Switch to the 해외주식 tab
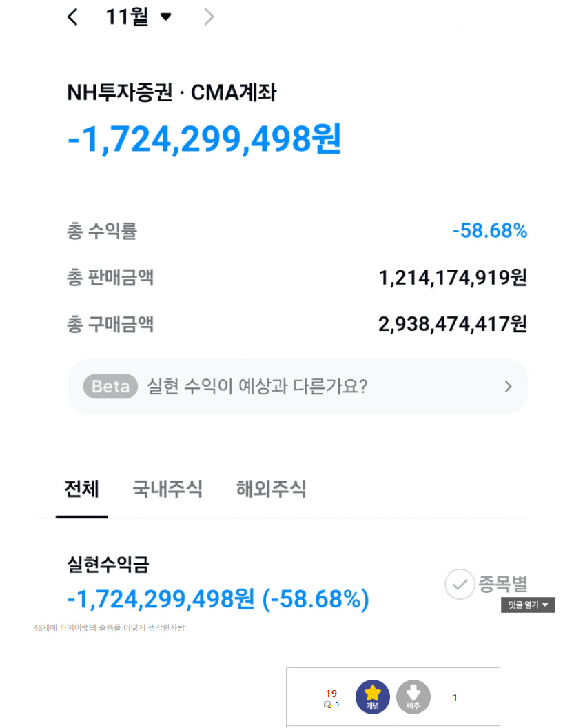The width and height of the screenshot is (563, 728). point(271,489)
